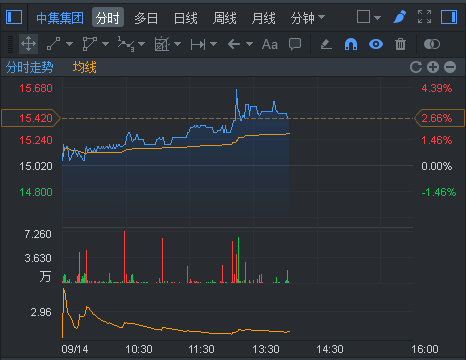Click the 中集集团 stock name
Screen dimensions: 466x360
tap(60, 18)
